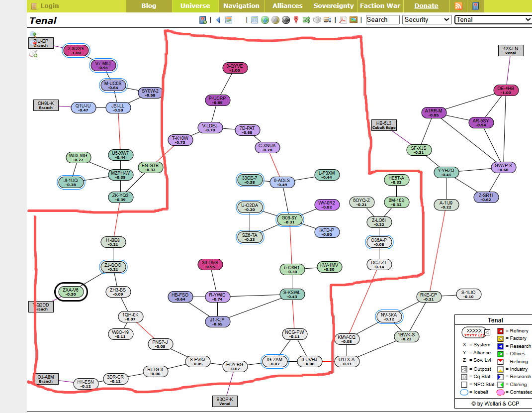
Task: Click the red map pin icon
Action: 296,20
